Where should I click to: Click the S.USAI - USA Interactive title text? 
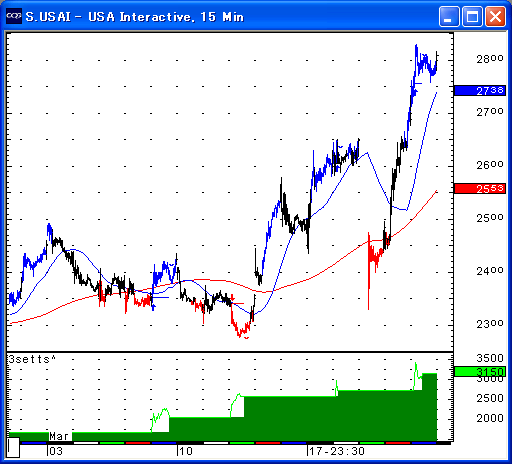[134, 17]
